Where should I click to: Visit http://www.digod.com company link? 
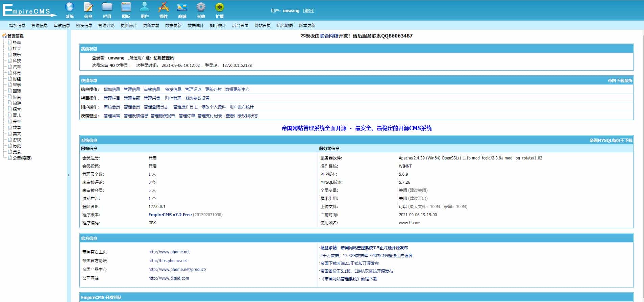pos(169,278)
